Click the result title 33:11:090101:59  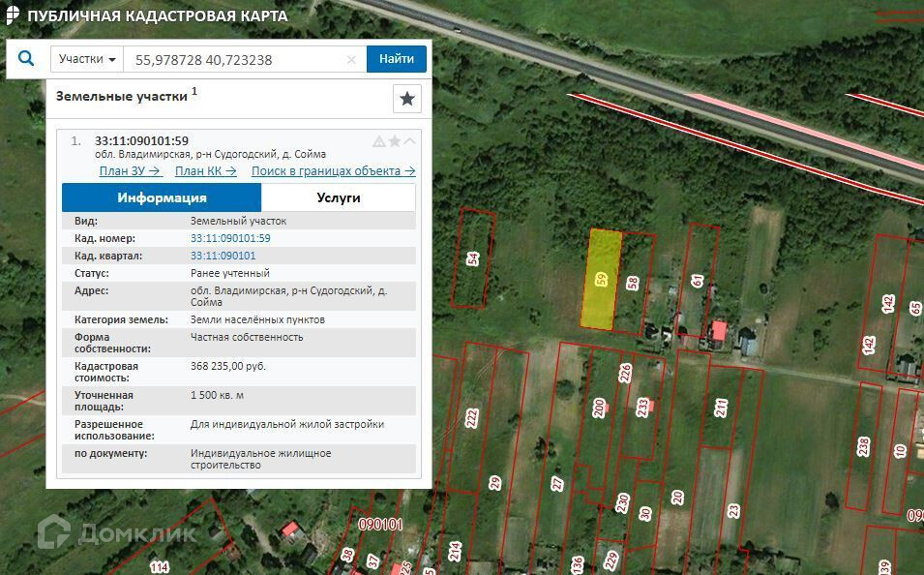[x=141, y=141]
